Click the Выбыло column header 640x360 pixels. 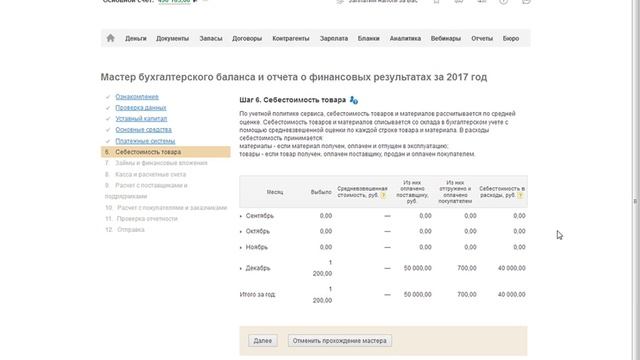pyautogui.click(x=321, y=192)
